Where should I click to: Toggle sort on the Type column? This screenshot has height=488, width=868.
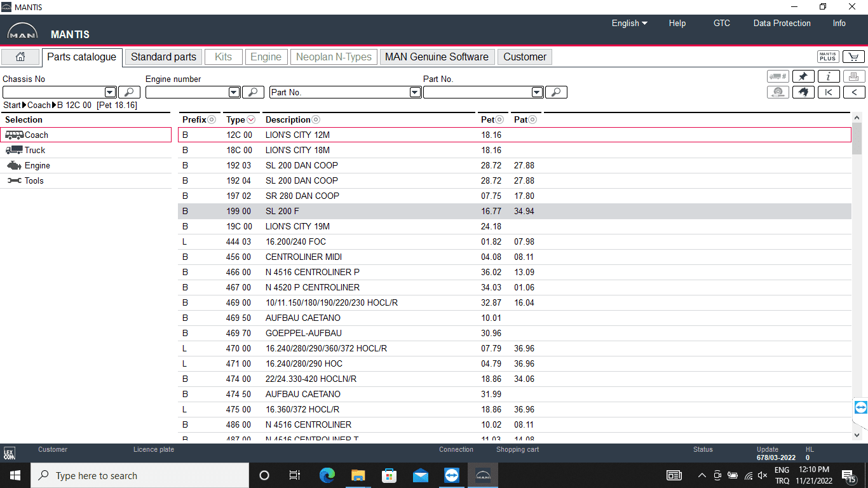point(251,119)
